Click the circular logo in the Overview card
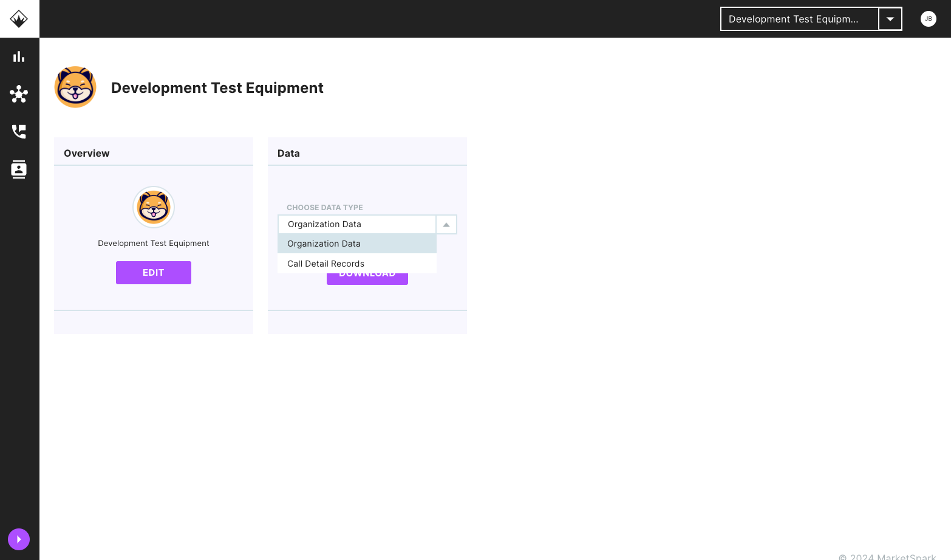The height and width of the screenshot is (560, 951). coord(153,207)
